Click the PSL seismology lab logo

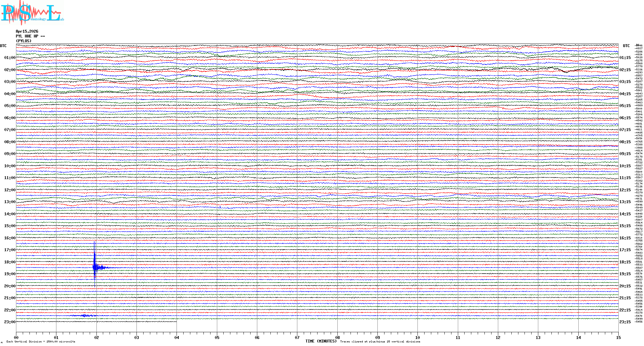pyautogui.click(x=32, y=13)
